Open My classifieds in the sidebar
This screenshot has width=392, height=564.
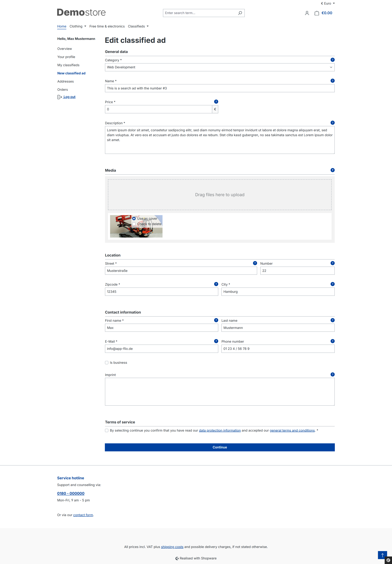click(68, 65)
